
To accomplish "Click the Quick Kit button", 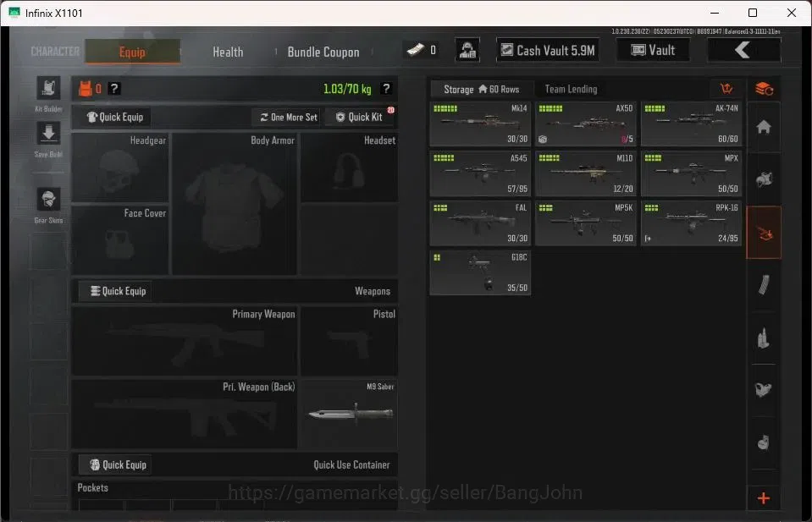I will [359, 117].
